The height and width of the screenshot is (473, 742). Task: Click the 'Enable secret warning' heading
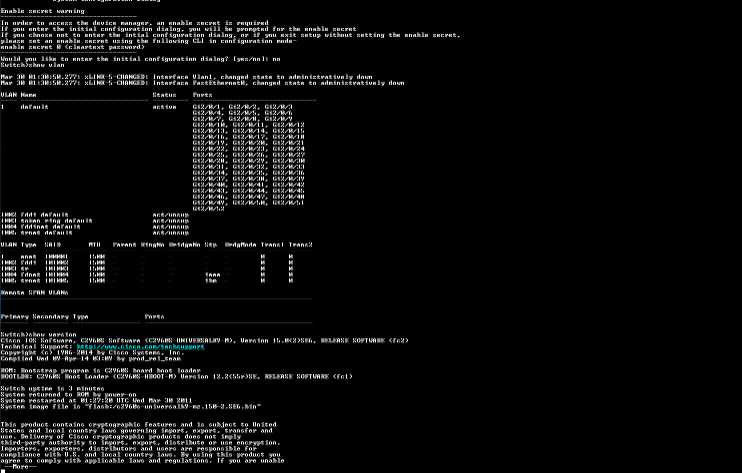click(x=43, y=11)
